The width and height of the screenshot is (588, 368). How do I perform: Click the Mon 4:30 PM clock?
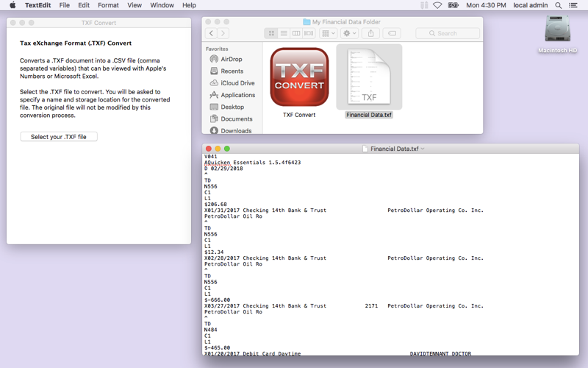(486, 5)
